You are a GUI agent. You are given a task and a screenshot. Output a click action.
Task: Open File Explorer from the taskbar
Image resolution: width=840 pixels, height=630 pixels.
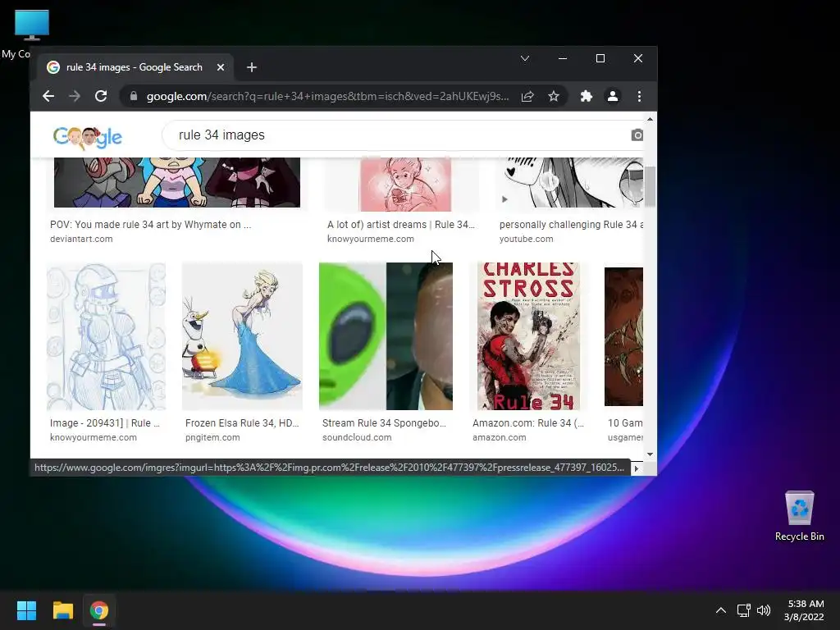tap(62, 610)
